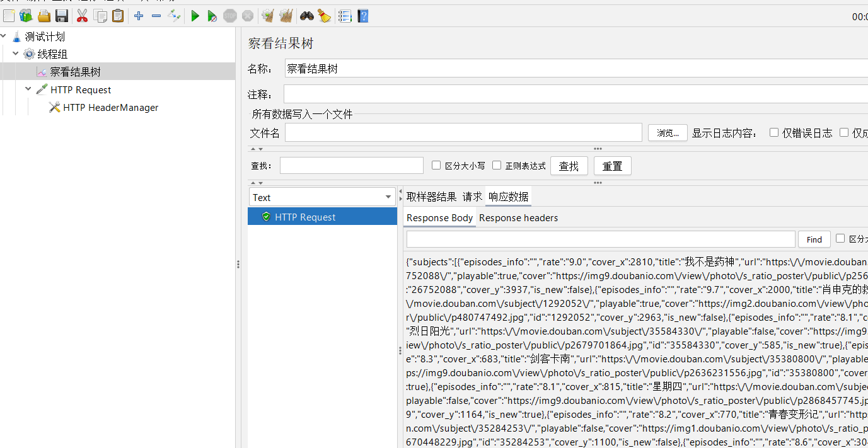Image resolution: width=868 pixels, height=448 pixels.
Task: Collapse the 线程组 tree node
Action: 16,54
